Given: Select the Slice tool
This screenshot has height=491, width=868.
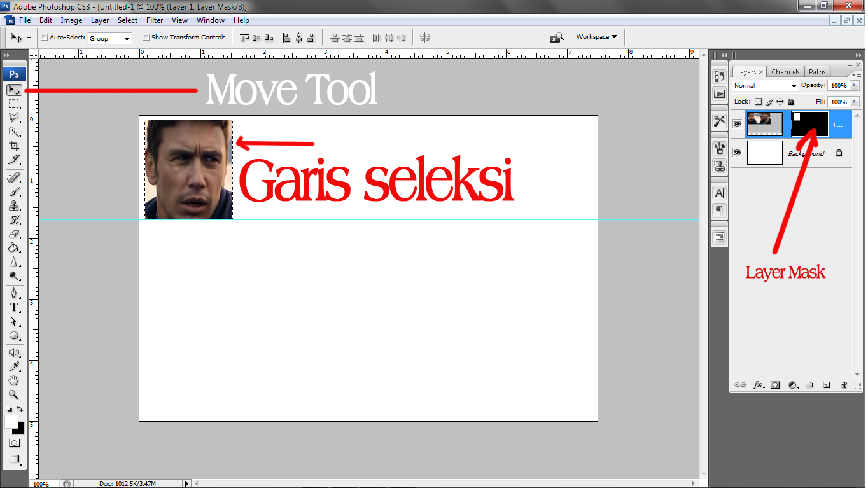Looking at the screenshot, I should [14, 160].
